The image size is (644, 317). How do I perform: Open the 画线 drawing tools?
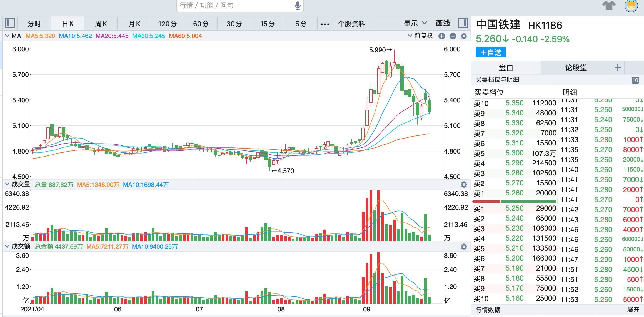coord(443,23)
